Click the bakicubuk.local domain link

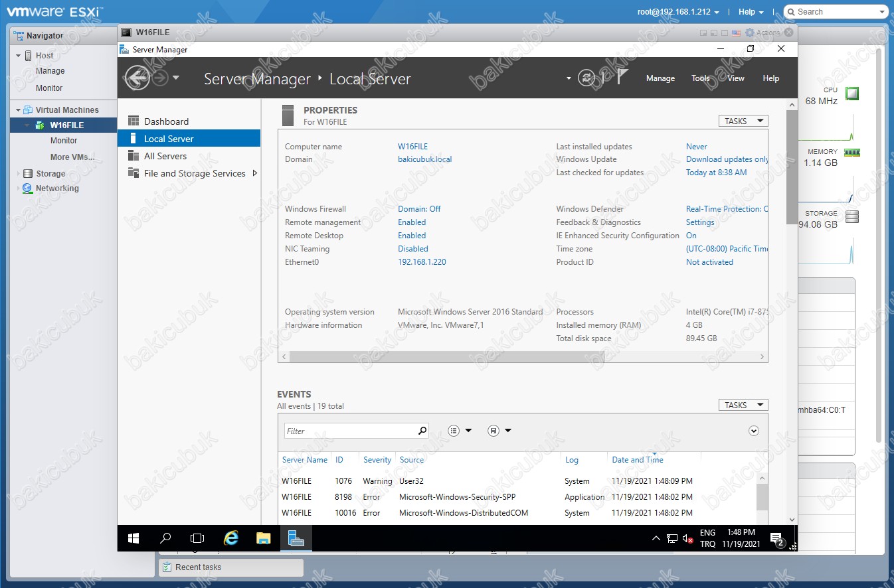tap(424, 159)
